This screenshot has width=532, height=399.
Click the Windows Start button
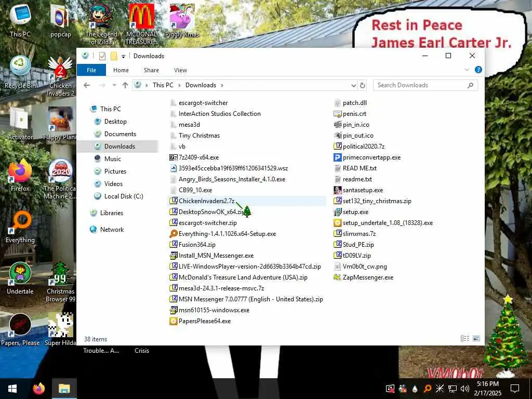point(12,389)
